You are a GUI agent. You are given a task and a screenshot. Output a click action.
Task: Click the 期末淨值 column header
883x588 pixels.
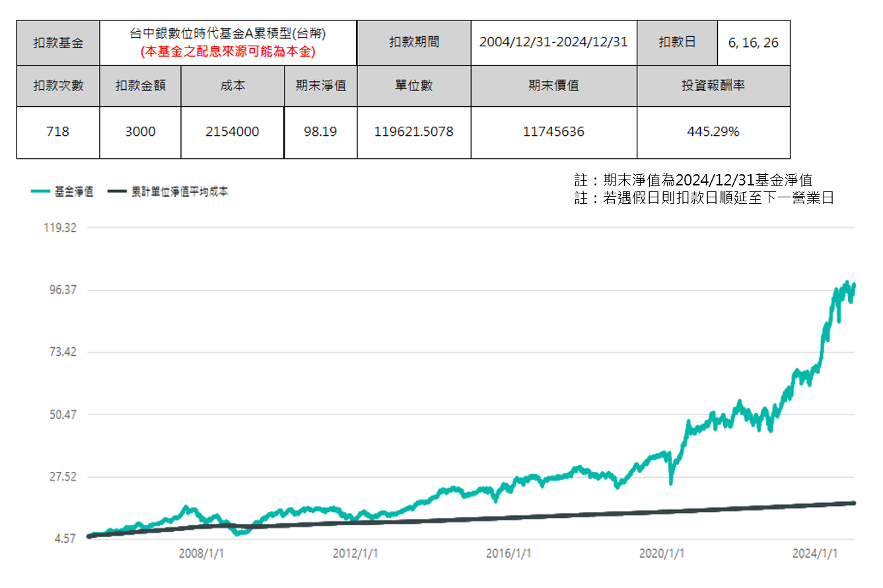pos(321,86)
